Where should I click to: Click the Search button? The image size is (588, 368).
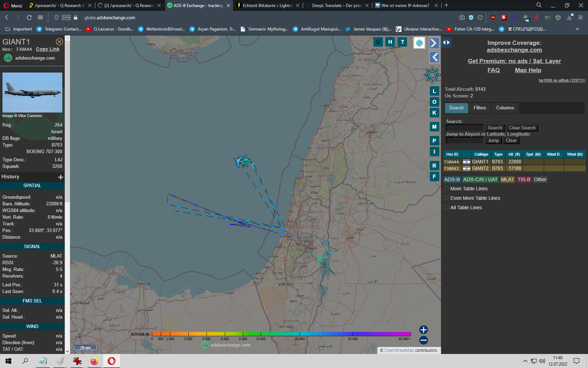(x=495, y=128)
